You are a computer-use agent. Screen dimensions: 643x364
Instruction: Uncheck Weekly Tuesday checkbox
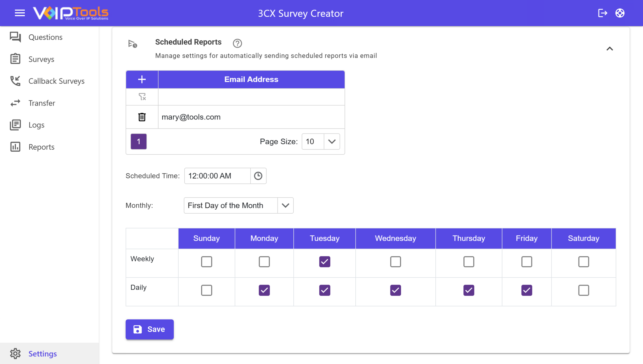[325, 262]
